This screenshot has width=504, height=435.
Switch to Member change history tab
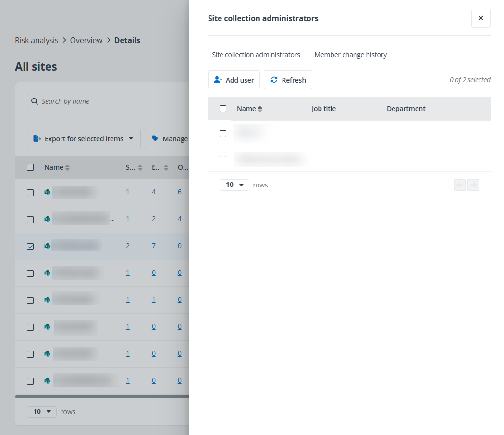350,55
